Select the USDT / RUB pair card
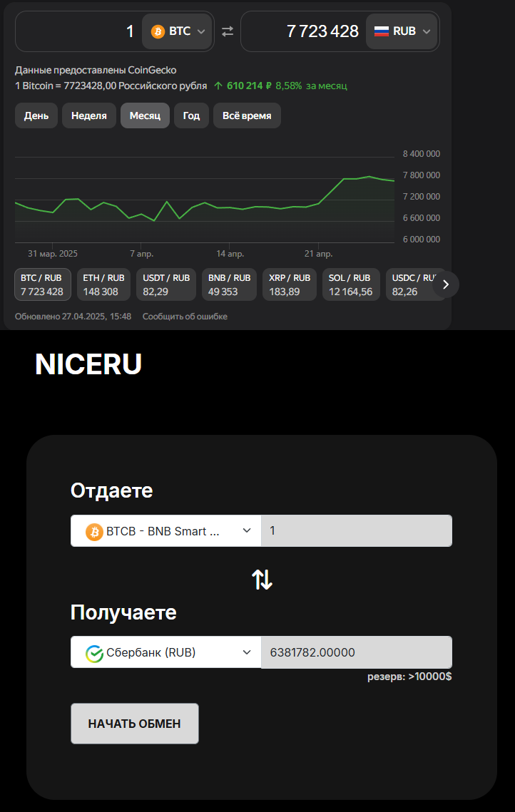 pyautogui.click(x=166, y=284)
